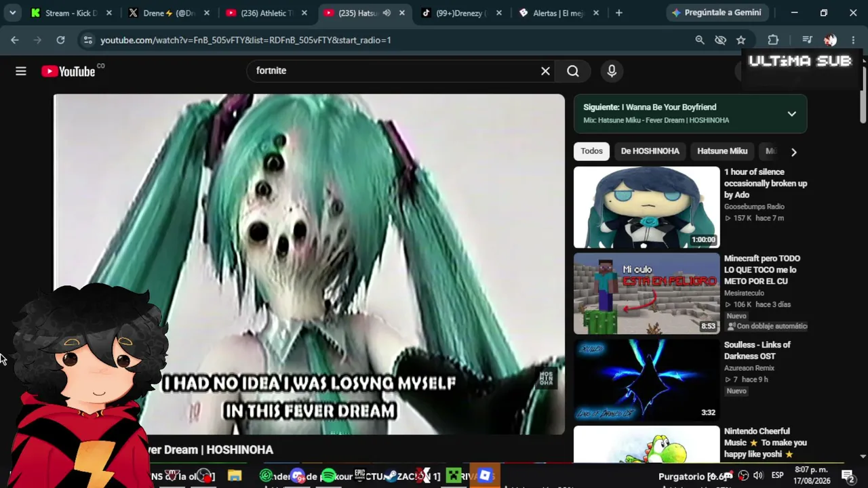Filter by 'De HOSHINOHA' chip
Image resolution: width=868 pixels, height=488 pixels.
point(650,151)
